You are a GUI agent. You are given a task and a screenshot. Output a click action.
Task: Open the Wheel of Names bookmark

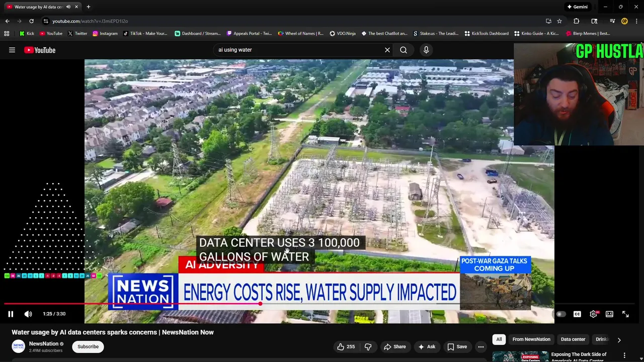click(301, 33)
